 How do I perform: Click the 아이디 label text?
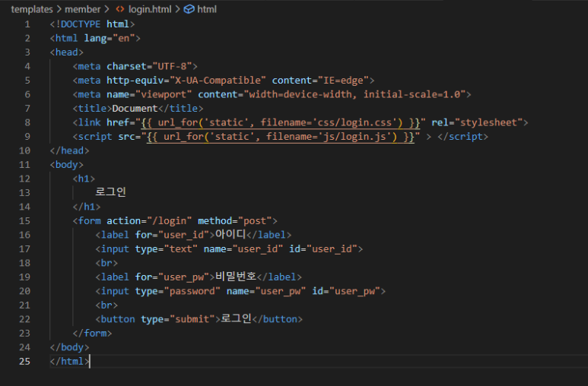[230, 235]
